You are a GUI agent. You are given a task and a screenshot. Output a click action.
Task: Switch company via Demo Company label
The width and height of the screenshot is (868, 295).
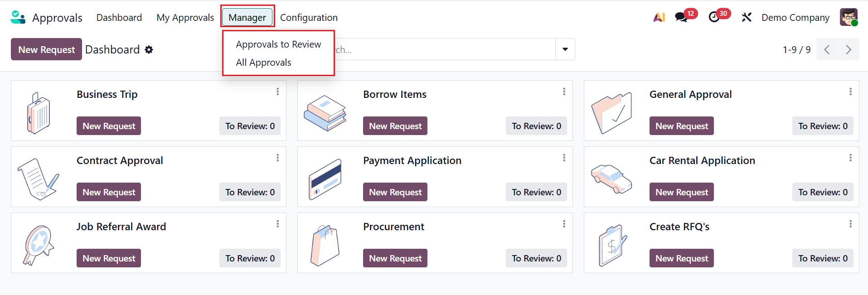coord(795,17)
